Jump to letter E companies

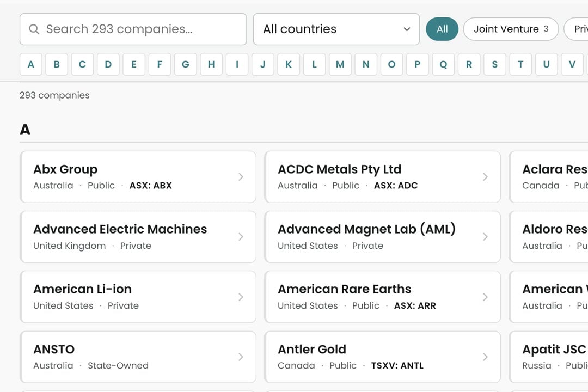tap(134, 65)
